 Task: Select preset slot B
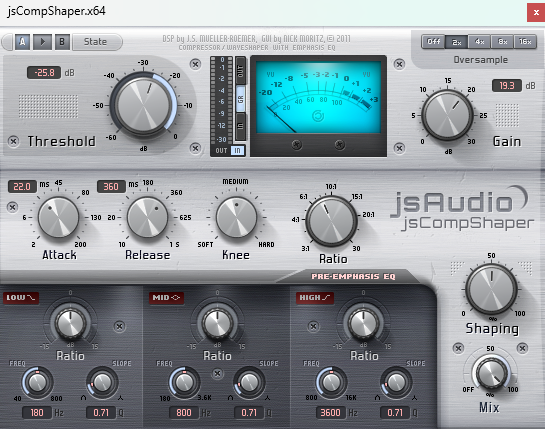point(62,42)
